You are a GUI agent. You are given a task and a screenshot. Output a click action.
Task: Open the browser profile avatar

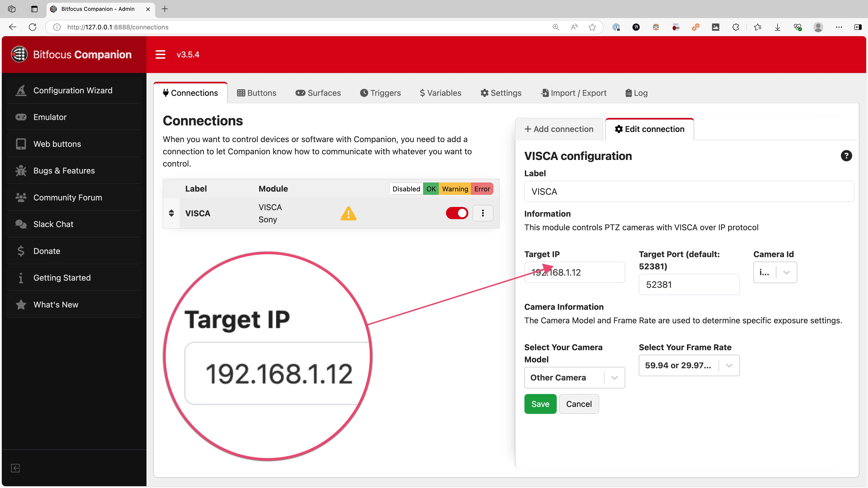tap(818, 27)
